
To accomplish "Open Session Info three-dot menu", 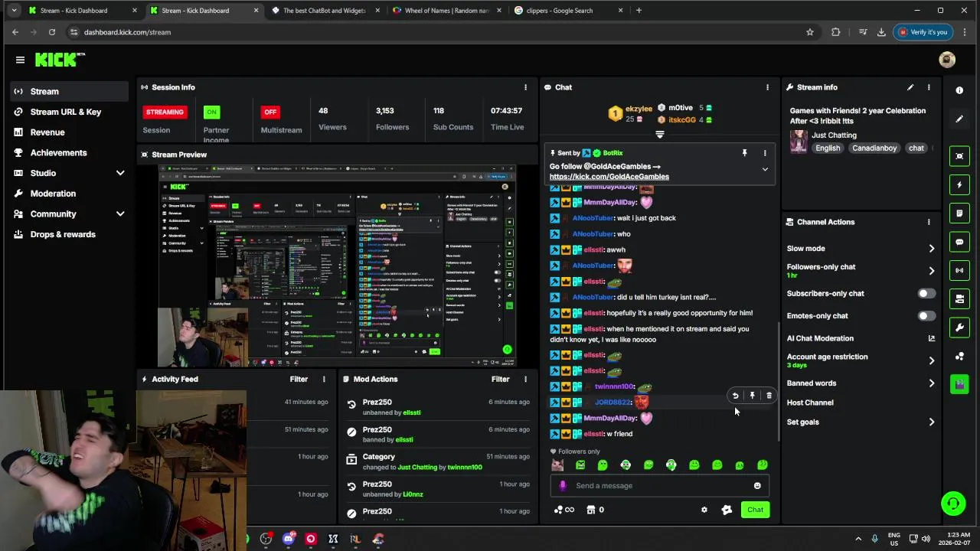I will [525, 87].
